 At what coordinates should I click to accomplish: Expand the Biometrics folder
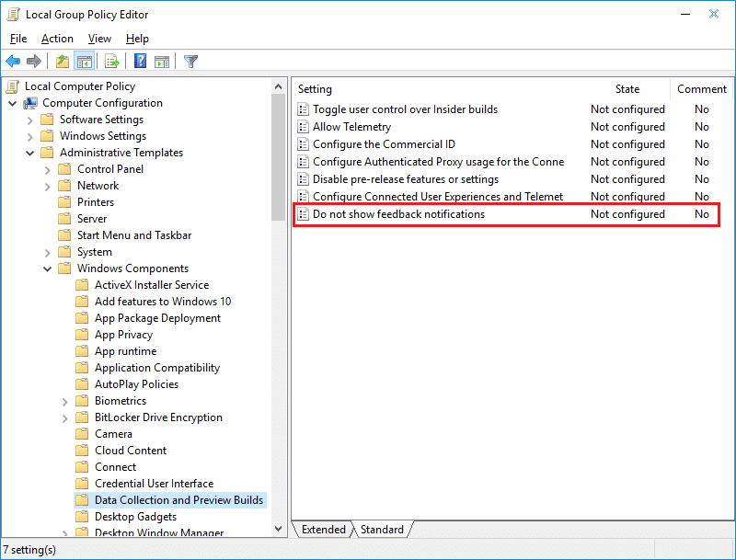point(64,402)
